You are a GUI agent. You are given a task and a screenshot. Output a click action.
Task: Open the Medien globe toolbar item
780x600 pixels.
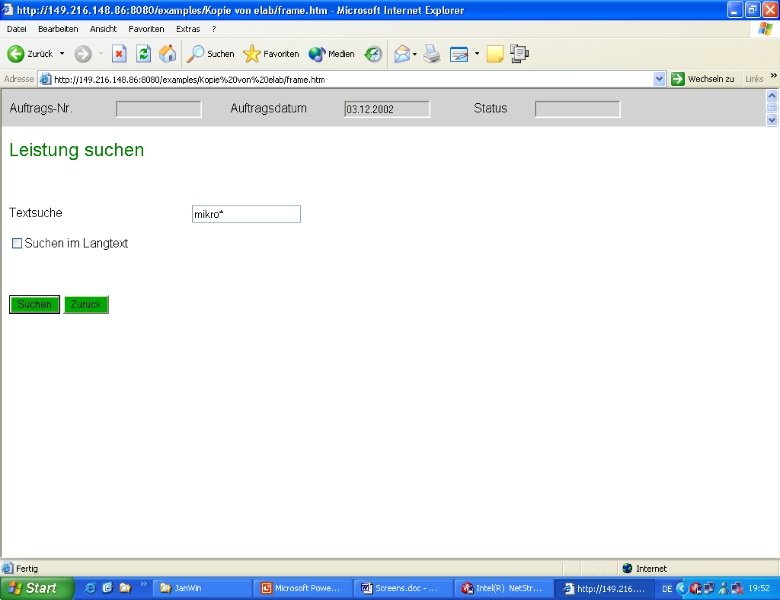click(x=331, y=54)
